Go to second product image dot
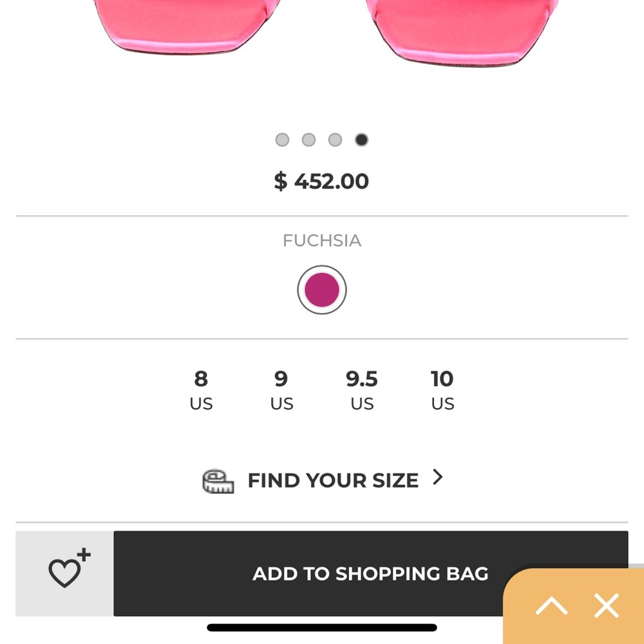This screenshot has width=644, height=644. (308, 140)
